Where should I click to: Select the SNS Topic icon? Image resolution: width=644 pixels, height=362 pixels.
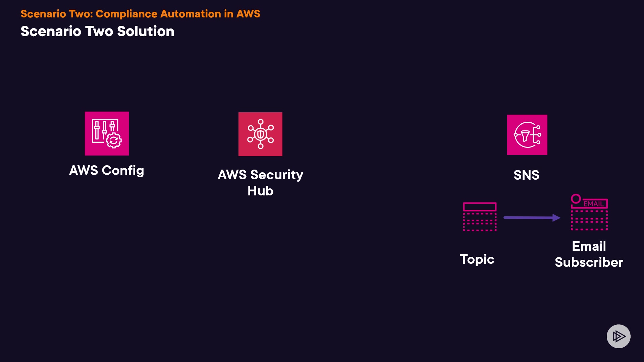[480, 217]
